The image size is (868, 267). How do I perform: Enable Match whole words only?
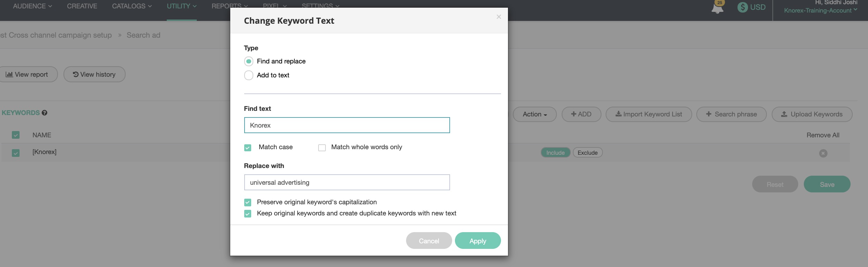(322, 147)
